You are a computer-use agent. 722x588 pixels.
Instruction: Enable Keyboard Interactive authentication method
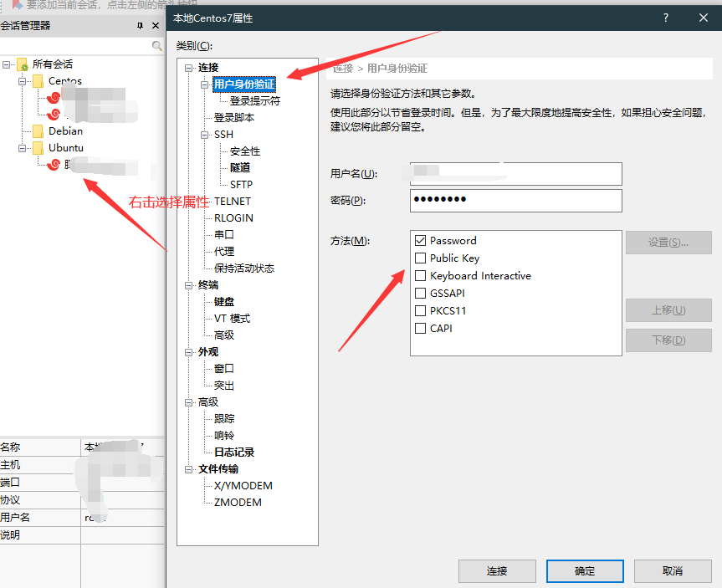[420, 275]
